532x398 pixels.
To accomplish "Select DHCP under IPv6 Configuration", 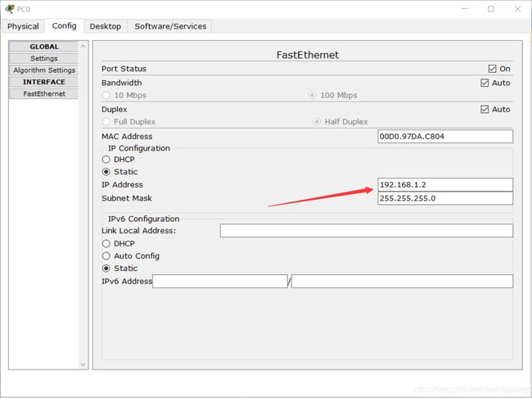I will [106, 244].
